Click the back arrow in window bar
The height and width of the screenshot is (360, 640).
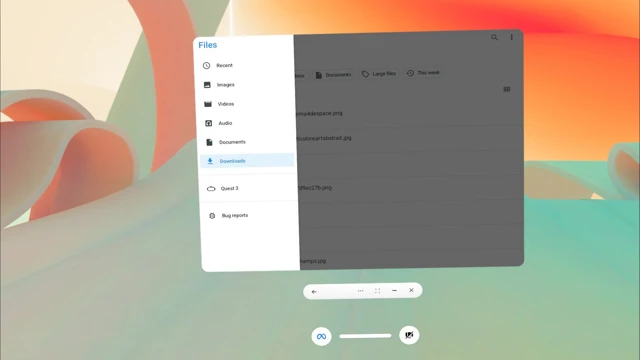314,291
